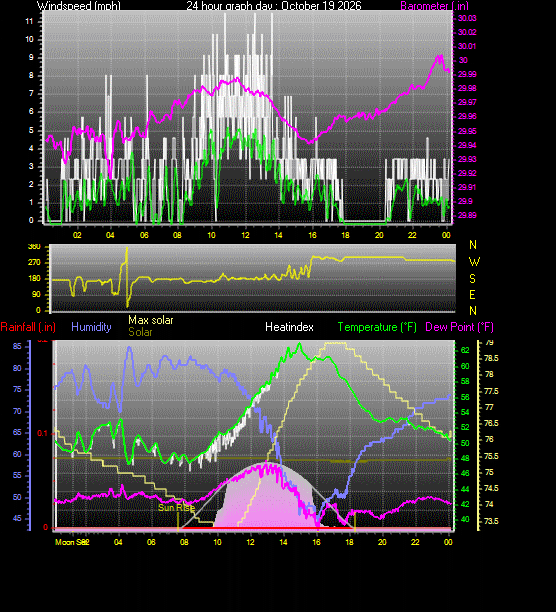
Task: Click barometer axis value "29.95"
Action: coord(467,131)
